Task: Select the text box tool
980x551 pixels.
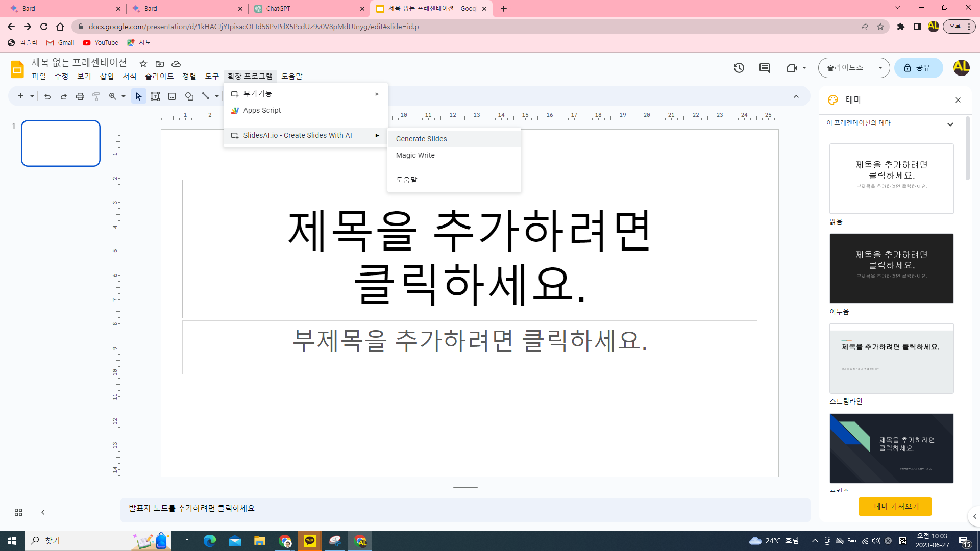Action: (155, 96)
